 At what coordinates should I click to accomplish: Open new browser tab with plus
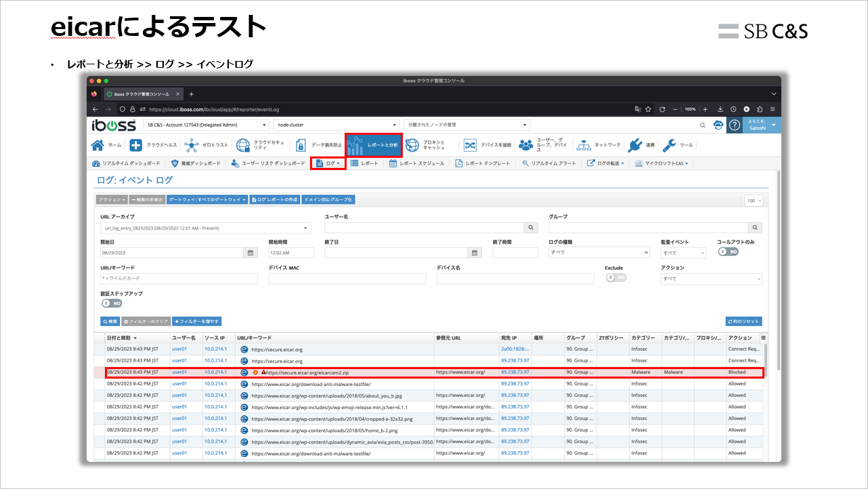coord(192,94)
